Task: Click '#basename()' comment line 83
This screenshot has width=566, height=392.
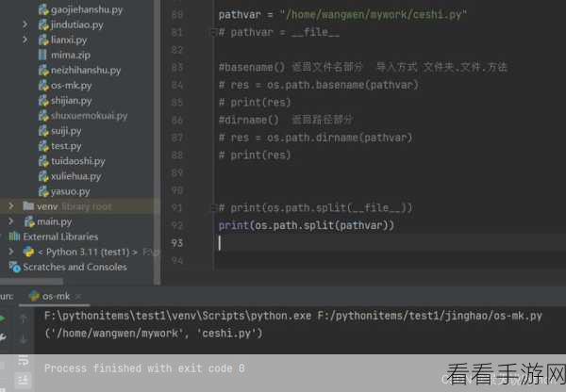Action: click(x=362, y=67)
